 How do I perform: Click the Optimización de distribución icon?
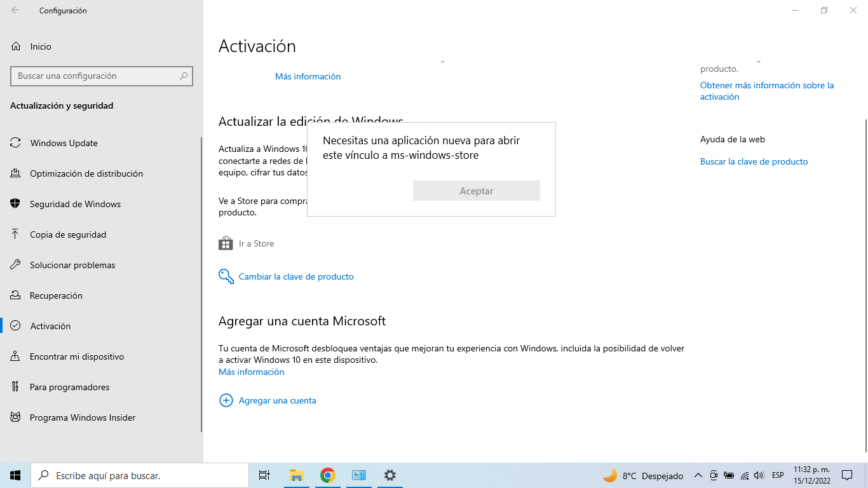[x=15, y=173]
